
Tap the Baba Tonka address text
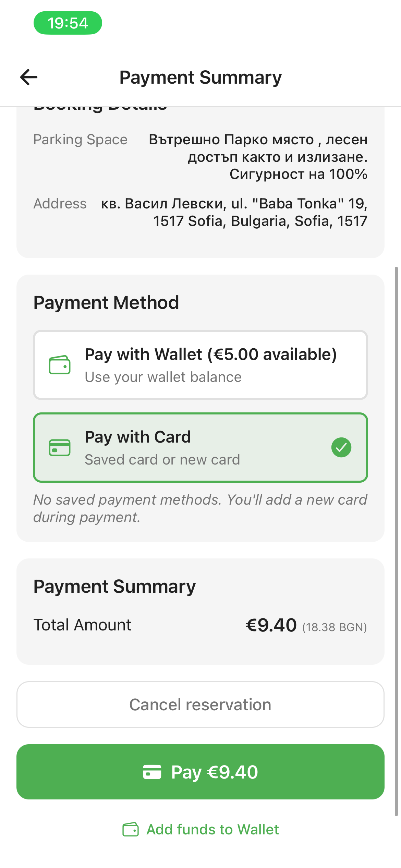click(x=234, y=212)
